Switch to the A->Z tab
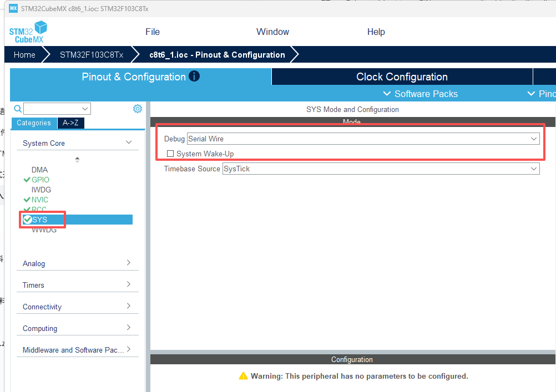Viewport: 556px width, 392px height. (x=70, y=123)
